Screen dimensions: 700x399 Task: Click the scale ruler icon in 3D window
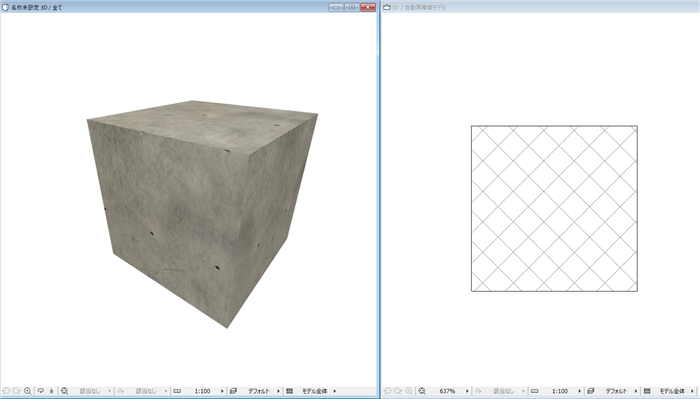pyautogui.click(x=177, y=391)
